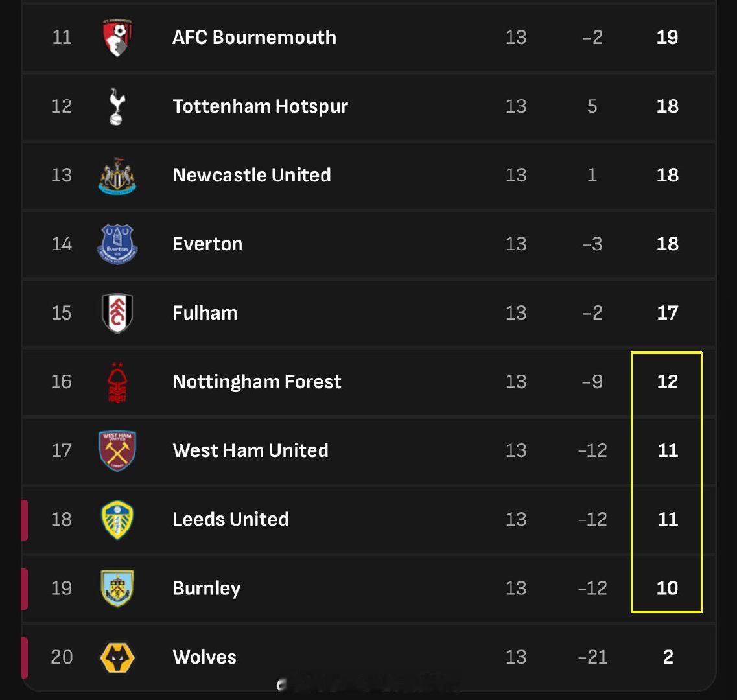Viewport: 737px width, 700px height.
Task: Tap the Fulham club badge
Action: point(117,313)
